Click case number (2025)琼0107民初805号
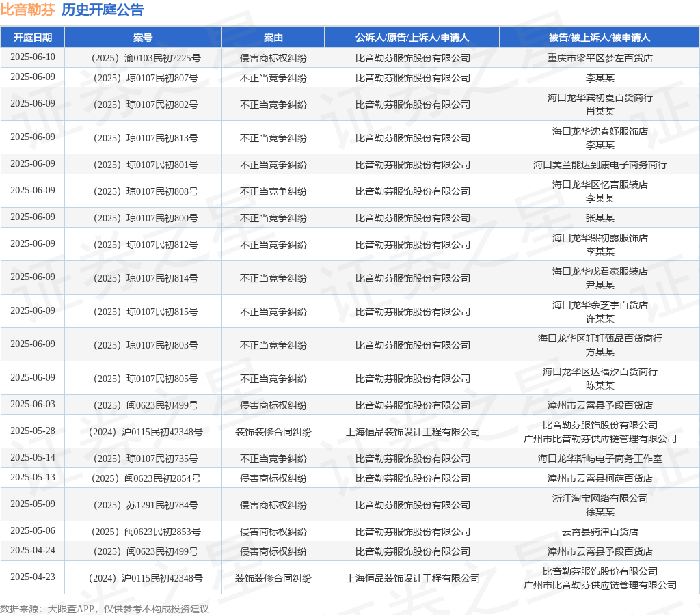The height and width of the screenshot is (615, 700). [146, 379]
